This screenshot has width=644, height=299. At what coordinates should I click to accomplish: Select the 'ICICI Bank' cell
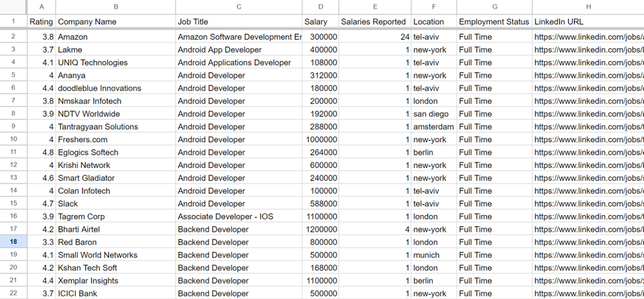pyautogui.click(x=115, y=293)
